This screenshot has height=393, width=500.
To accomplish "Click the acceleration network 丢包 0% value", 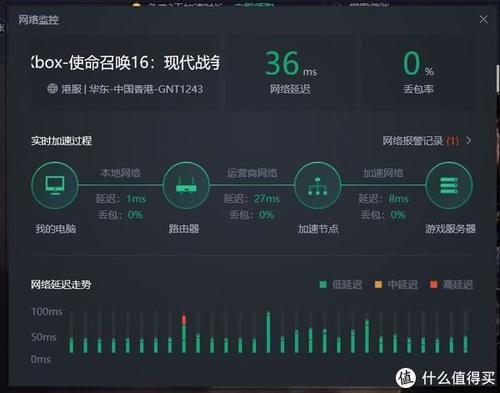I will tap(398, 215).
